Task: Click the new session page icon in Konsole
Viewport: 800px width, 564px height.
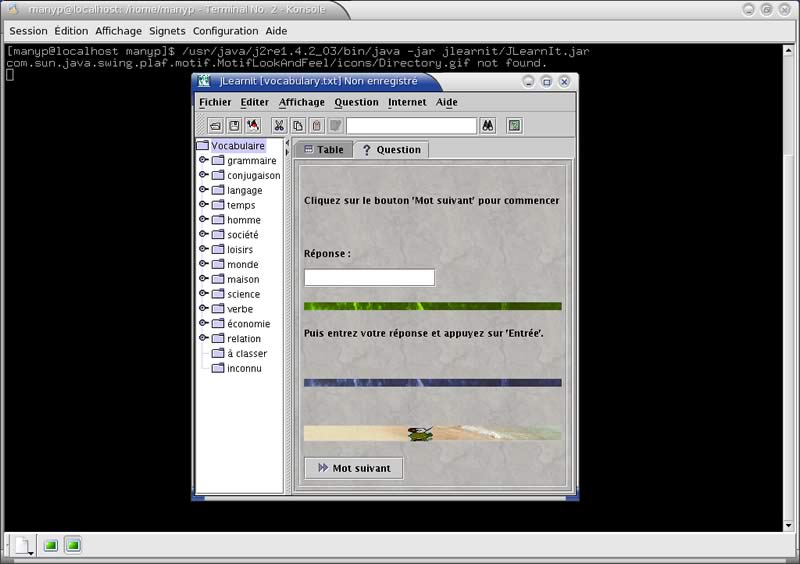Action: pyautogui.click(x=23, y=546)
